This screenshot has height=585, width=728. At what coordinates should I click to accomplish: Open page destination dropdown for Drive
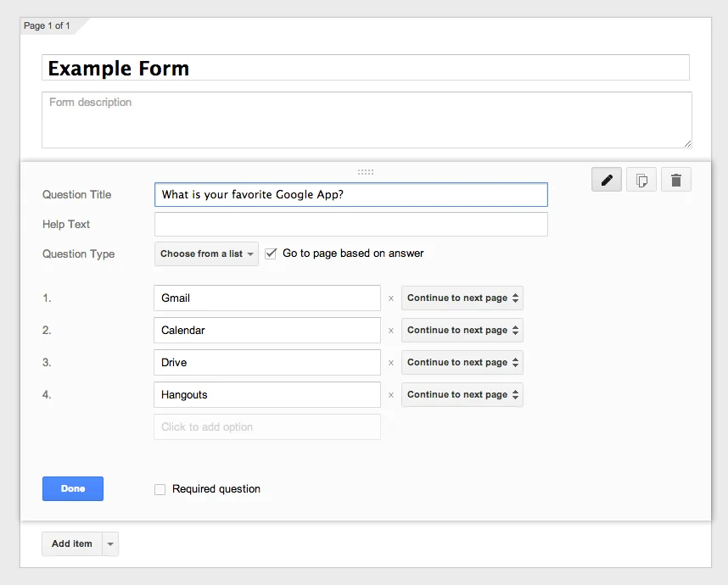tap(462, 362)
